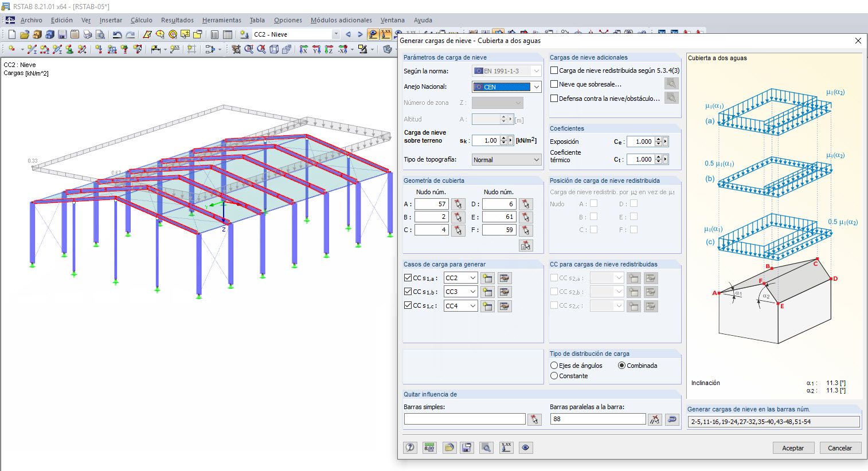Screen dimensions: 868x471
Task: Click the sk snow load value field
Action: [x=486, y=140]
